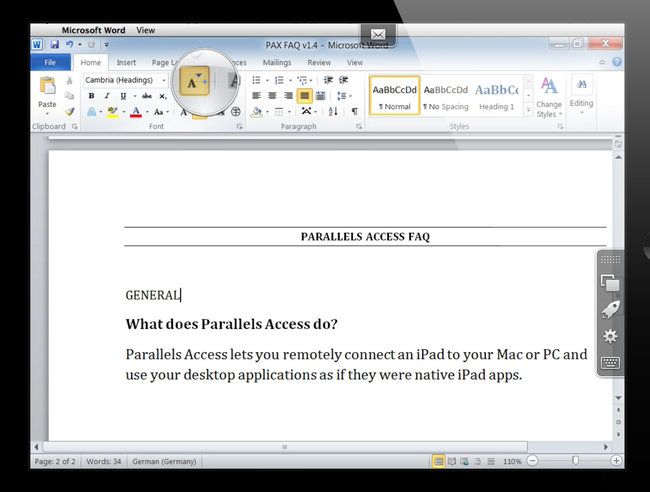Open the File tab
The image size is (650, 492).
(x=50, y=62)
